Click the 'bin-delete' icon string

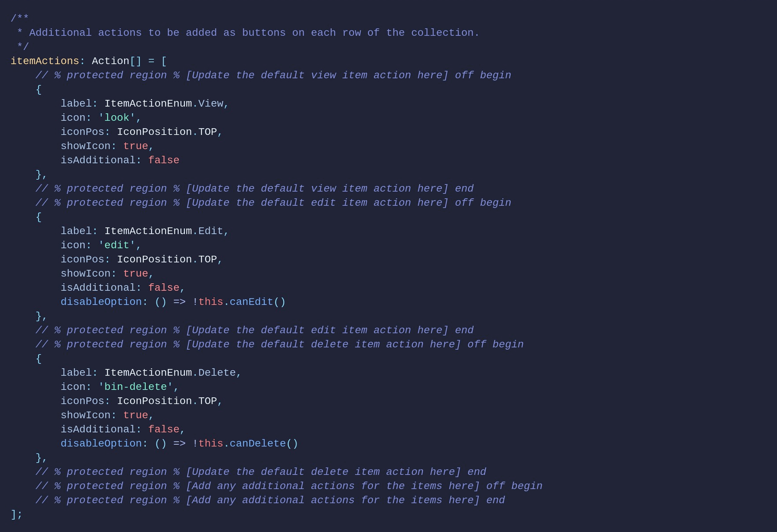pyautogui.click(x=135, y=387)
